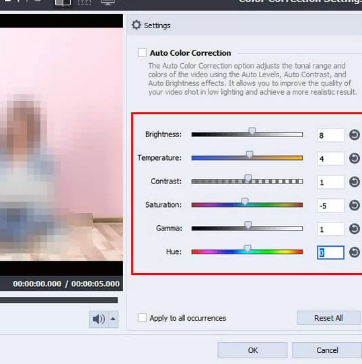
Task: Reset the Saturation value with its reset icon
Action: (354, 205)
